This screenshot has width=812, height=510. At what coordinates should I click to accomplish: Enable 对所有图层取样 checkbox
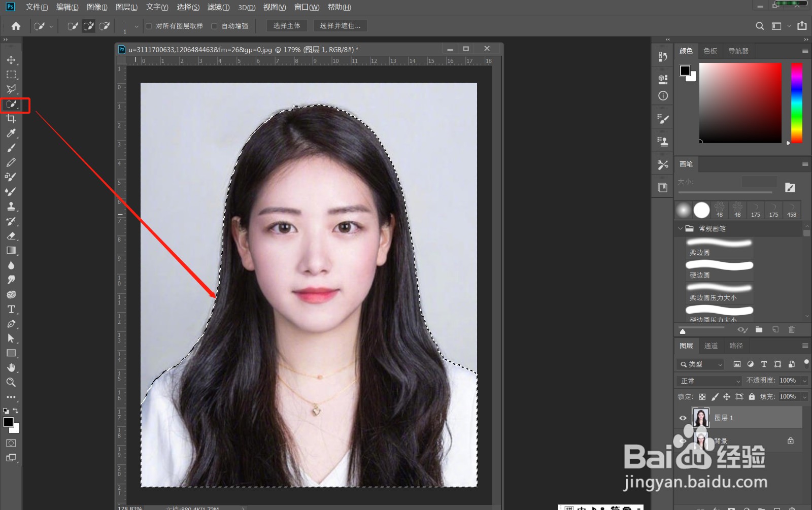click(x=149, y=26)
